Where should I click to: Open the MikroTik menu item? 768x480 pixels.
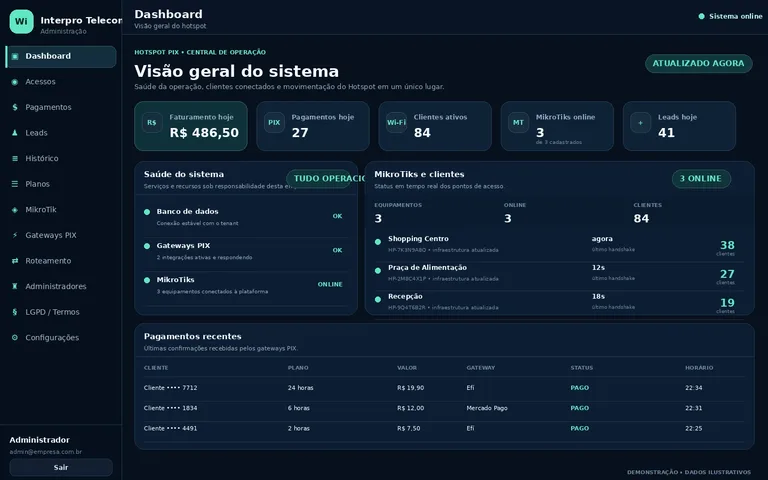pos(61,210)
